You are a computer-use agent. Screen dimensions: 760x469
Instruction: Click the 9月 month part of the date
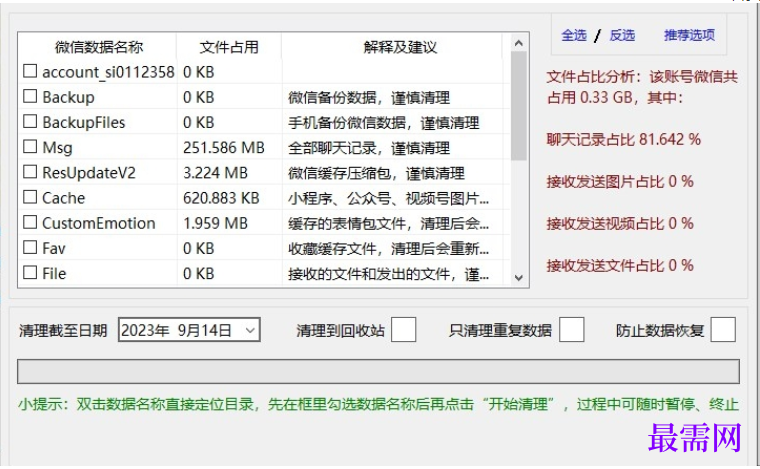pos(189,330)
